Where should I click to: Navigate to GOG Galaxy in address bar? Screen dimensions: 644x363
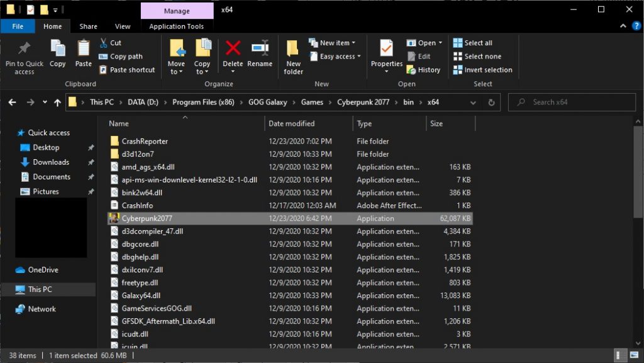point(267,103)
